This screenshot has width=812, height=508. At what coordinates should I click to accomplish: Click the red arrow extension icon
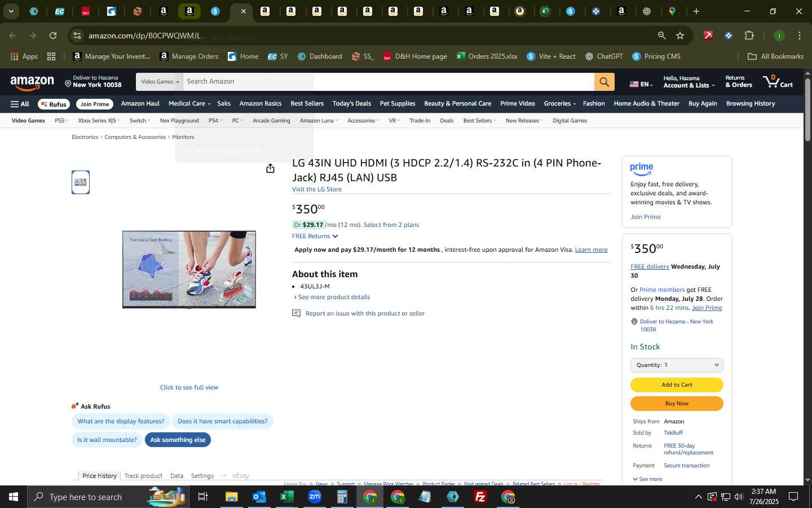(x=708, y=36)
